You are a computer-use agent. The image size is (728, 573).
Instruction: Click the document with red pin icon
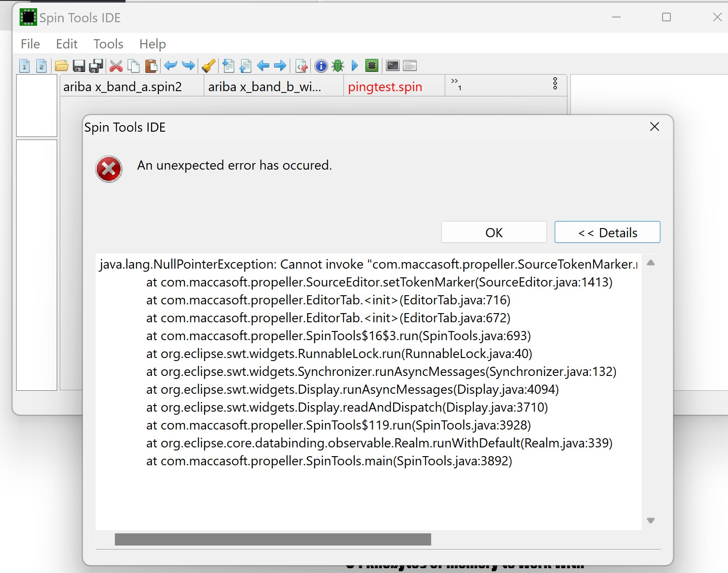[302, 66]
